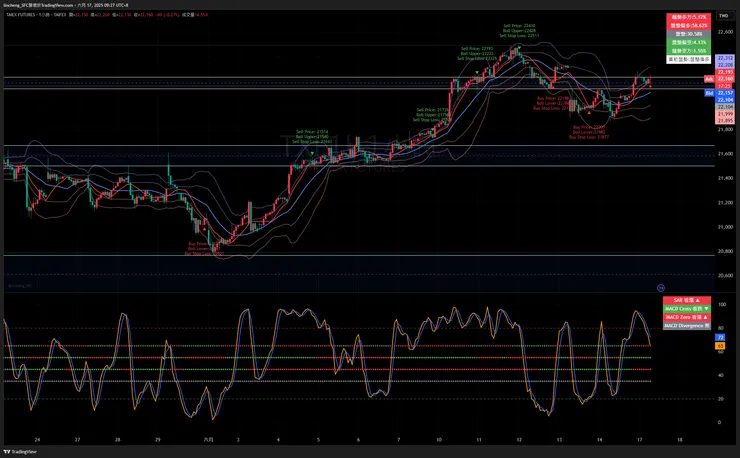This screenshot has height=458, width=740.
Task: Click the 22,312 price label on the scale
Action: tap(725, 58)
